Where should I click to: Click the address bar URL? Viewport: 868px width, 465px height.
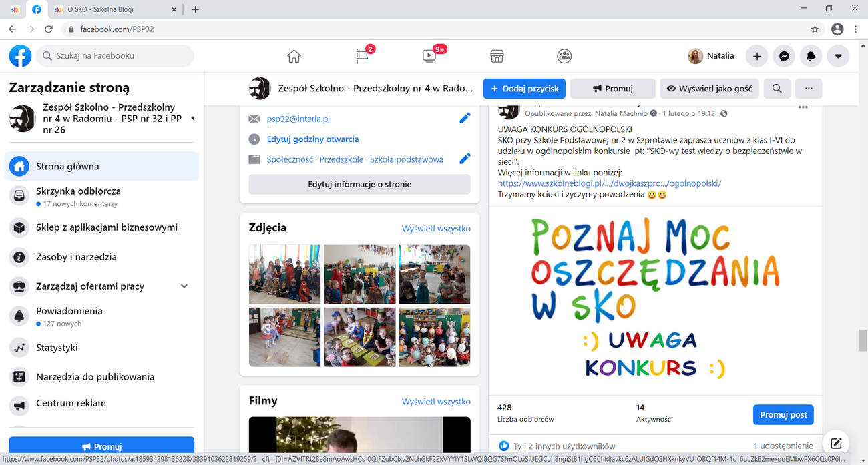click(x=117, y=29)
